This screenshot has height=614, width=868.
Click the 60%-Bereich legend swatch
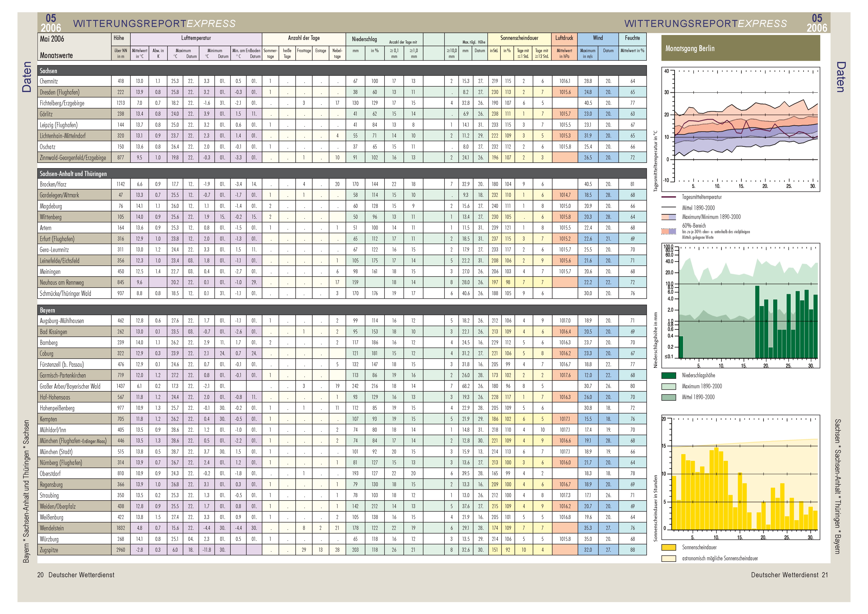pos(668,231)
